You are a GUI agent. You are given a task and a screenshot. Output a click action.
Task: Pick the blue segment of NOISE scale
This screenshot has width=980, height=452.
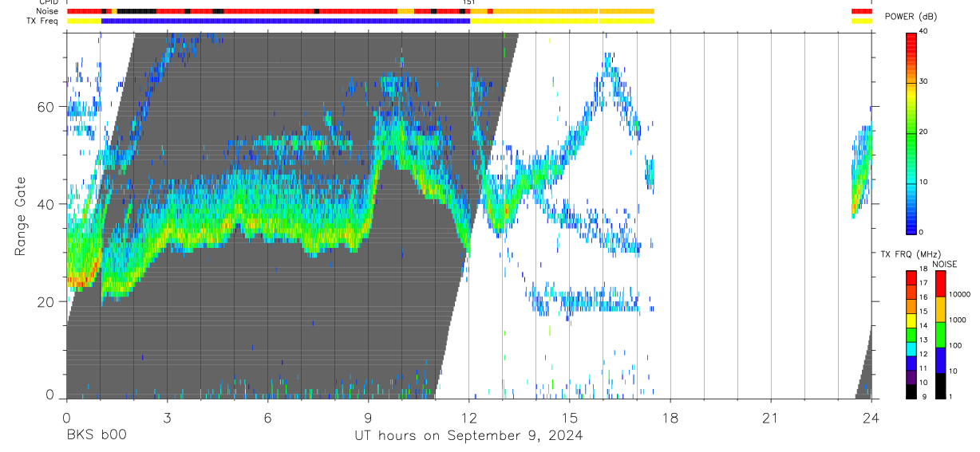[x=940, y=360]
